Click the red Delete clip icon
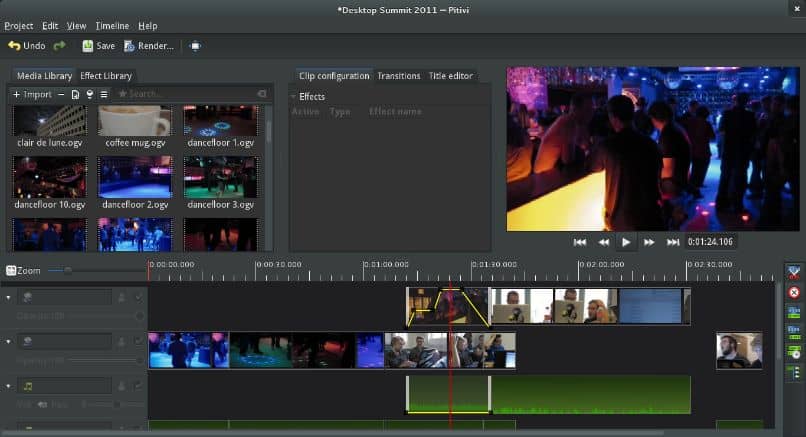Viewport: 806px width, 437px height. point(794,293)
